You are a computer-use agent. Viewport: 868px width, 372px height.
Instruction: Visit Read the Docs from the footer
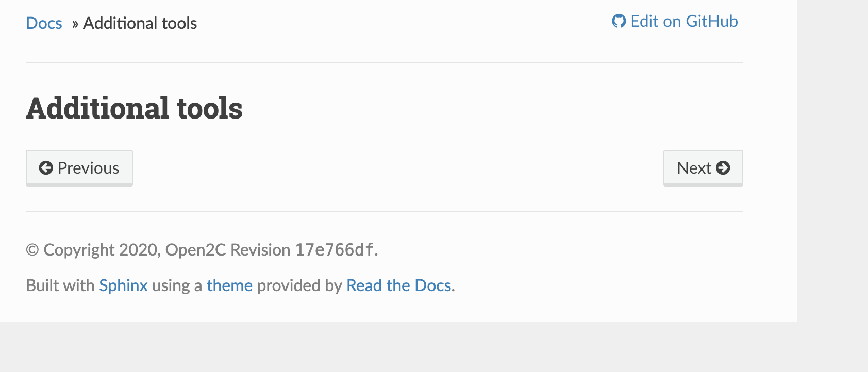click(398, 285)
